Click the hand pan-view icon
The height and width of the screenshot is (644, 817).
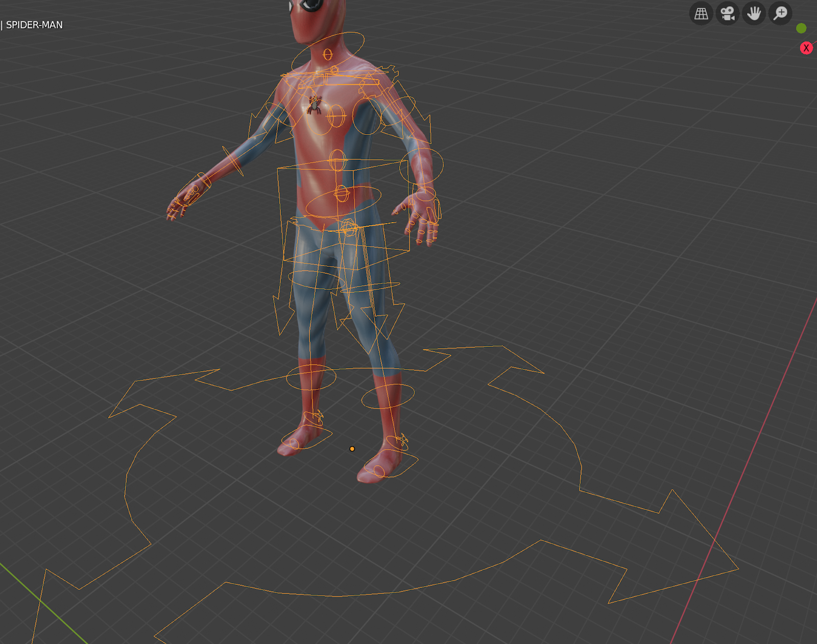754,13
